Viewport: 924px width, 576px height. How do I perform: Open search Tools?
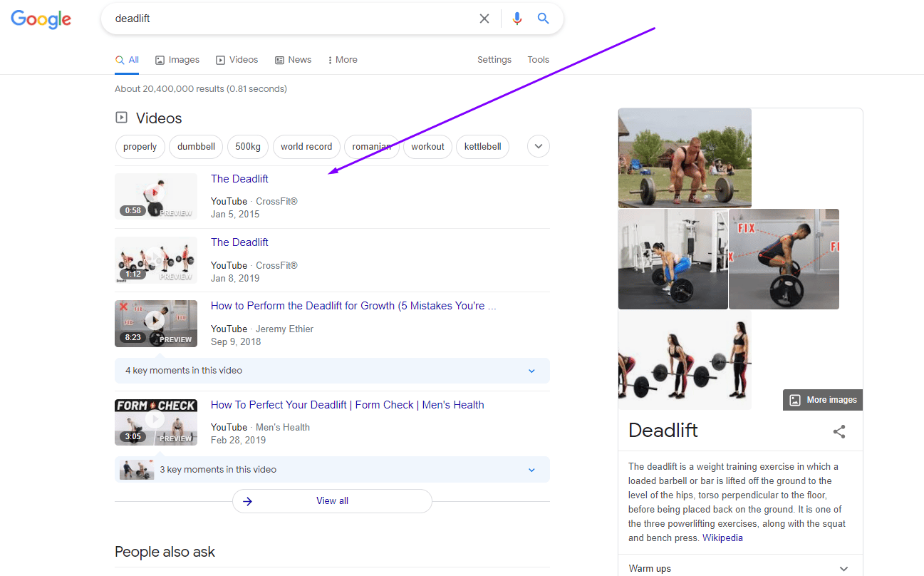[x=539, y=60]
